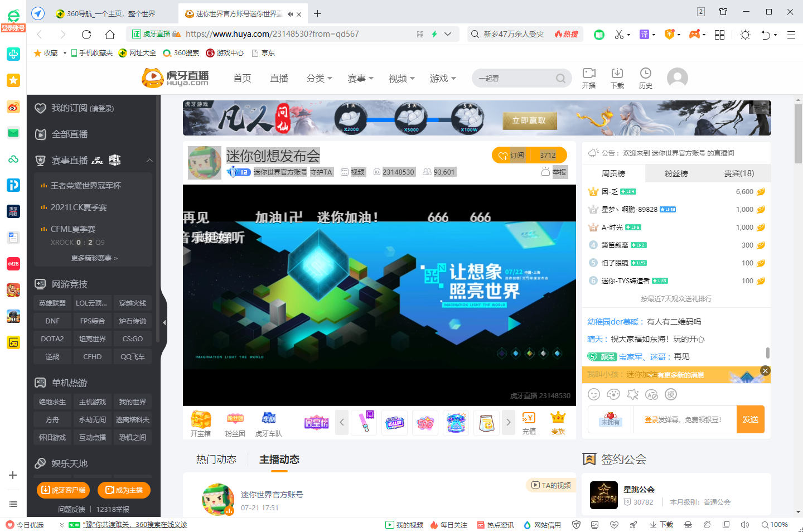Open the 英雄联盟 game category
Image resolution: width=803 pixels, height=532 pixels.
click(x=52, y=303)
